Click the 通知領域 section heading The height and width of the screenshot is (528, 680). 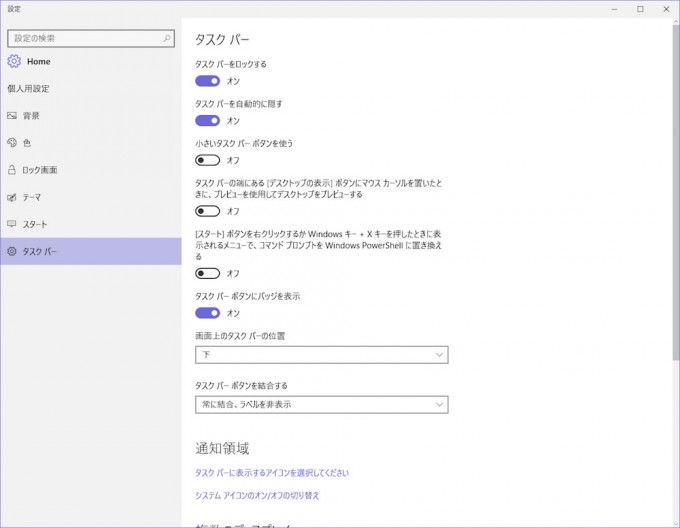pos(222,448)
